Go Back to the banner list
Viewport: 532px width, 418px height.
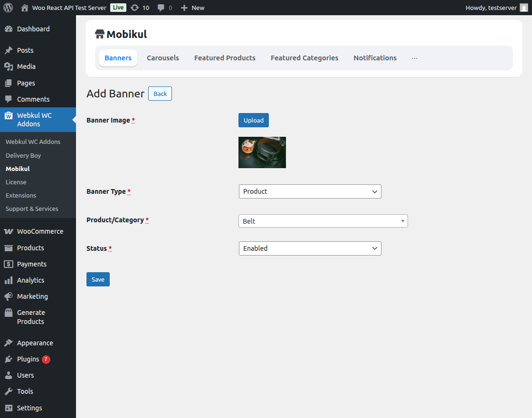point(160,94)
